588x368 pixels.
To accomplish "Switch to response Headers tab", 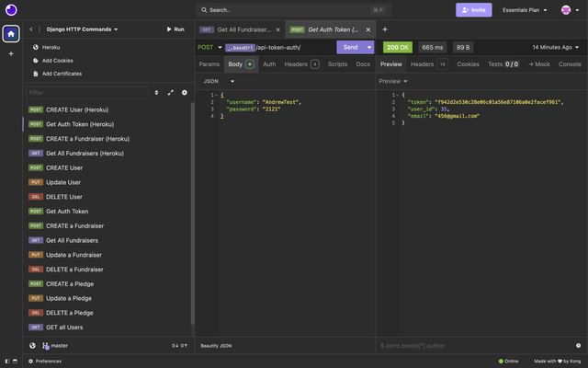I will (429, 64).
